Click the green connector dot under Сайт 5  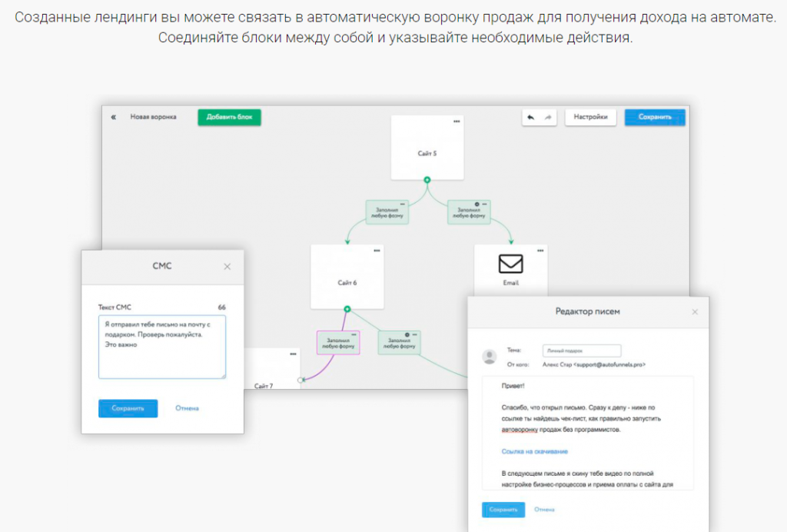pos(427,180)
